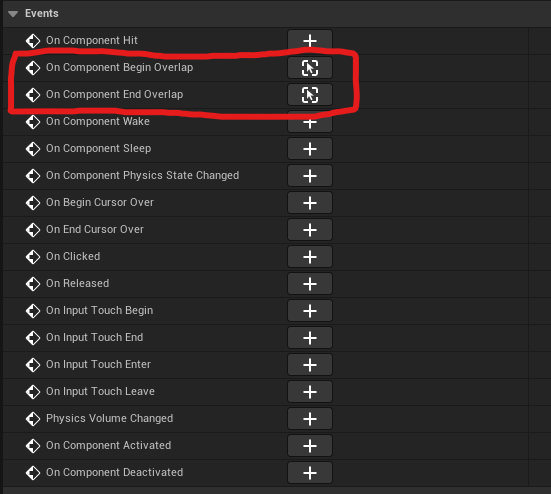551x494 pixels.
Task: View the On Component Begin Overlap event
Action: [x=310, y=67]
